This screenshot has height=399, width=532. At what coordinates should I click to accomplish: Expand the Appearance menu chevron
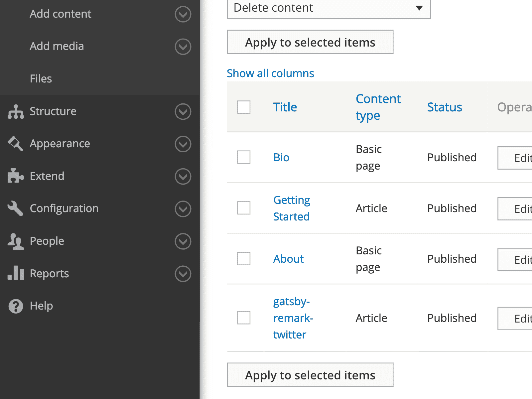(x=183, y=144)
